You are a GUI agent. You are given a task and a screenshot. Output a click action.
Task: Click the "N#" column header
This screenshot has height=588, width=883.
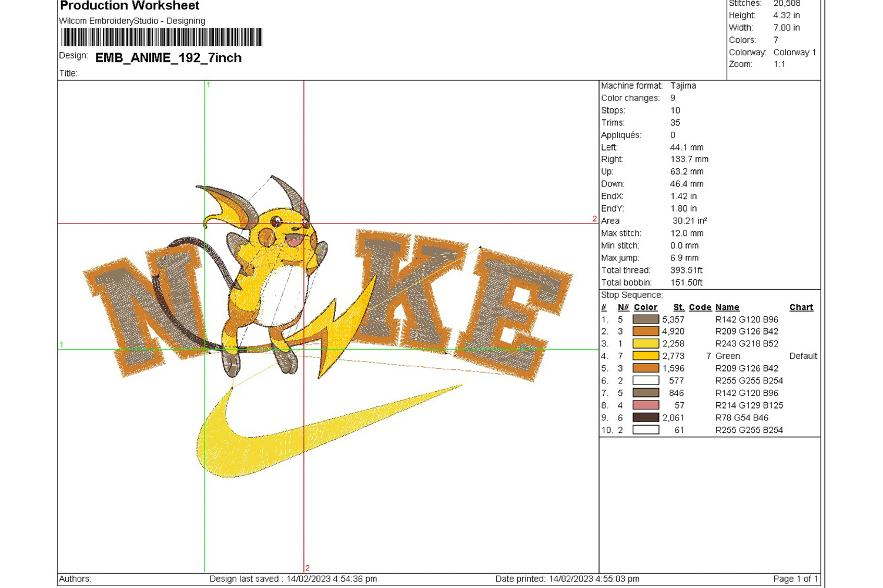pos(623,308)
